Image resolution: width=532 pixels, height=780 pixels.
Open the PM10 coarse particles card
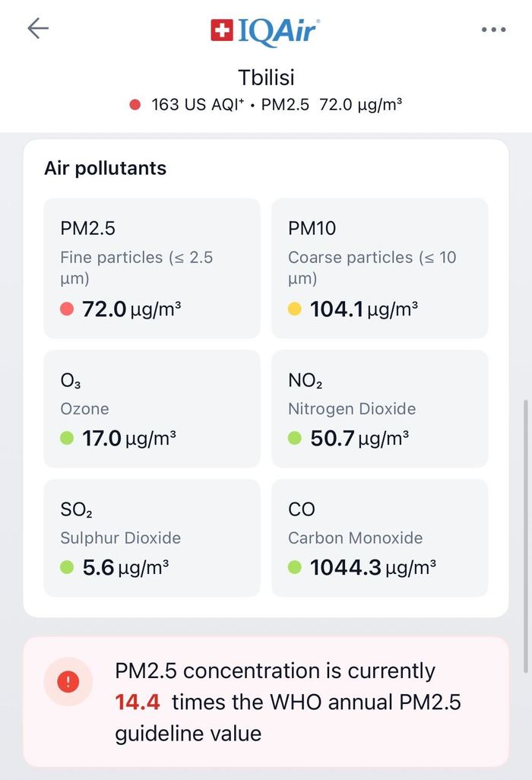click(x=380, y=268)
